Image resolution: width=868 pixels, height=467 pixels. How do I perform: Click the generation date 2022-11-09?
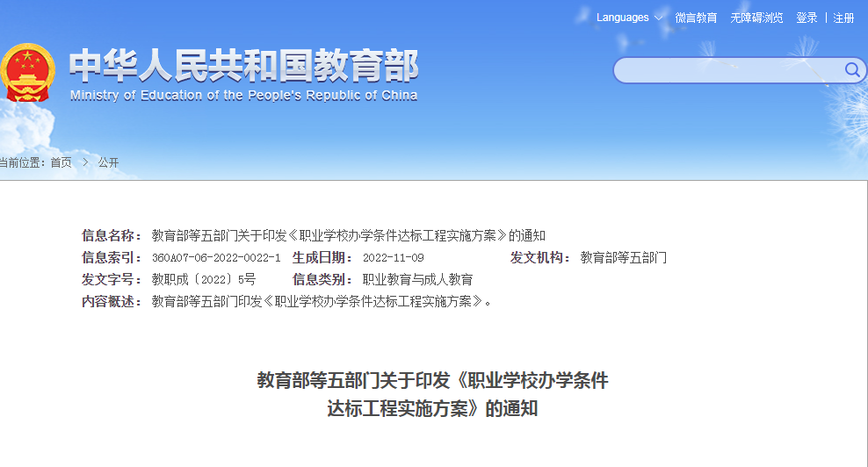pos(393,258)
